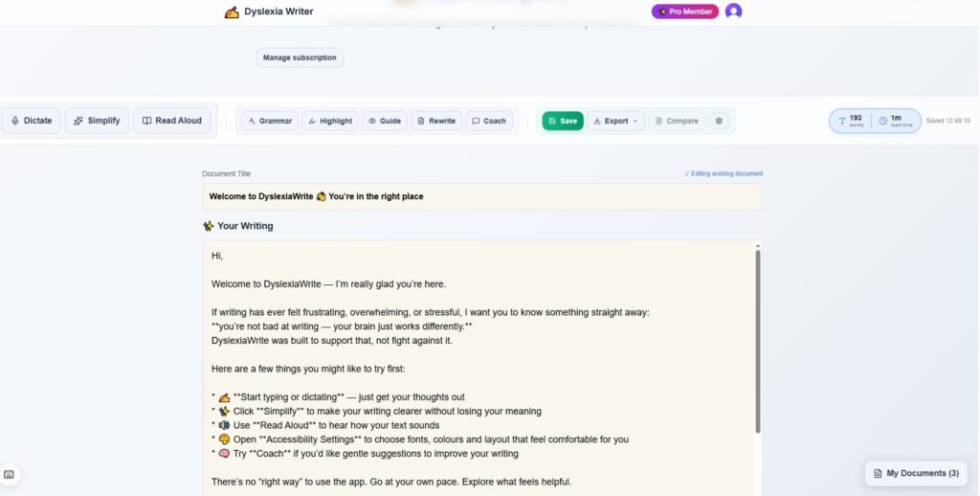Click the Document Title input field

tap(482, 196)
